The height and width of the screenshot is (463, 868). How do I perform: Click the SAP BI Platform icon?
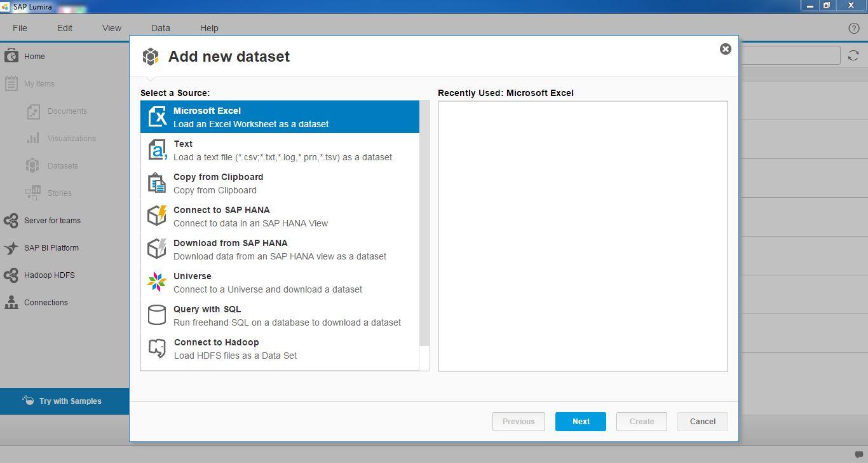pos(11,248)
